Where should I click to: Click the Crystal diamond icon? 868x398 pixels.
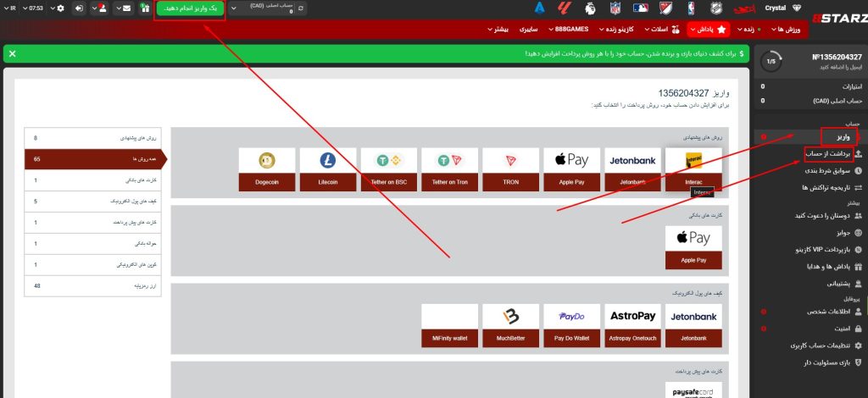point(795,8)
